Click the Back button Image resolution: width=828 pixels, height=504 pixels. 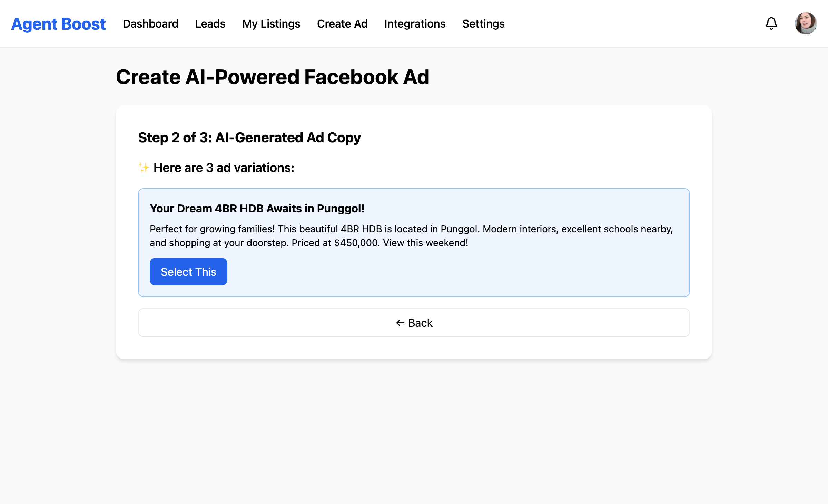(414, 323)
